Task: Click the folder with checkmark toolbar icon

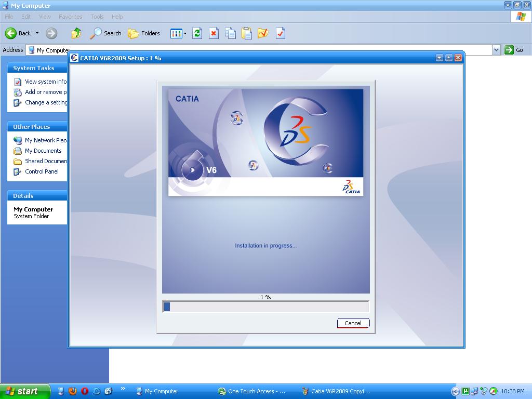Action: [x=263, y=33]
